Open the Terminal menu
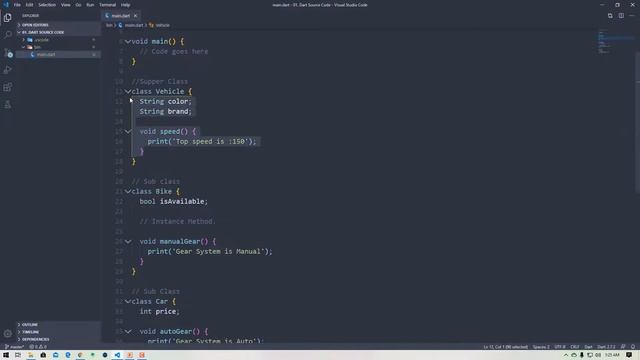This screenshot has height=360, width=640. coord(107,5)
